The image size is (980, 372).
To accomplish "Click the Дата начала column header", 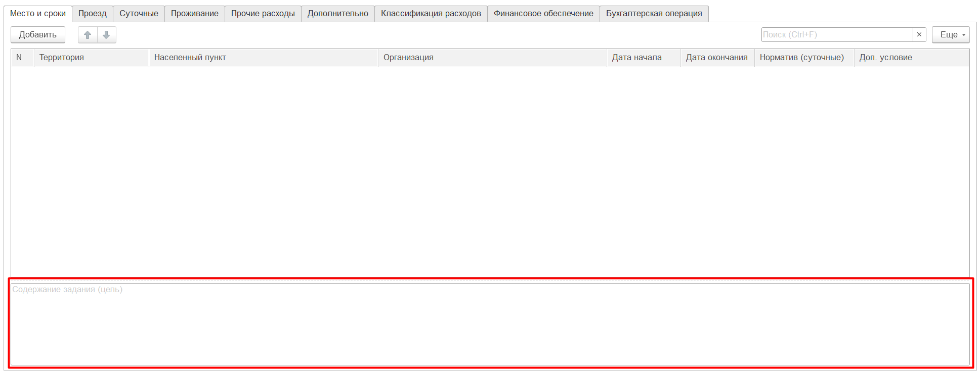I will pos(643,58).
